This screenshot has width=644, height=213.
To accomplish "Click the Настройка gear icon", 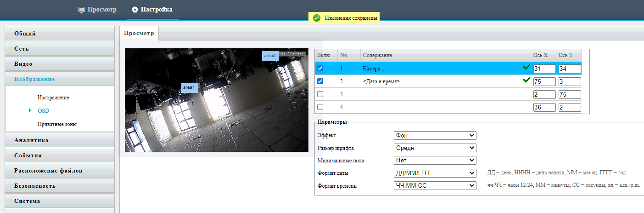I will (135, 10).
